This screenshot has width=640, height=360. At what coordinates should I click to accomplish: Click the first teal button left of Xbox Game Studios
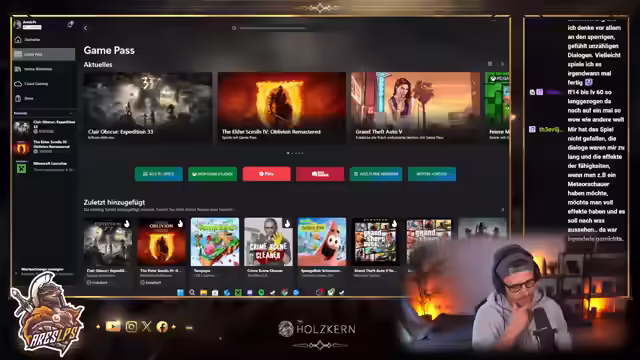(x=159, y=174)
